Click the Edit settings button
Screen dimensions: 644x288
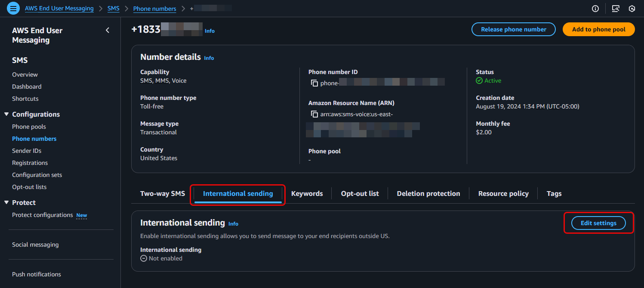[598, 223]
